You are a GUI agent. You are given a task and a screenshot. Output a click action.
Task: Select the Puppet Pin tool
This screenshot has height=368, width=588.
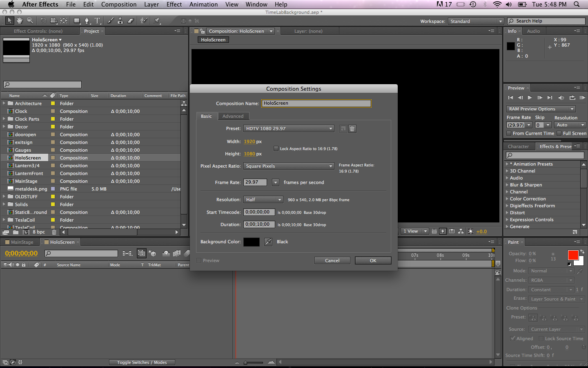point(157,21)
